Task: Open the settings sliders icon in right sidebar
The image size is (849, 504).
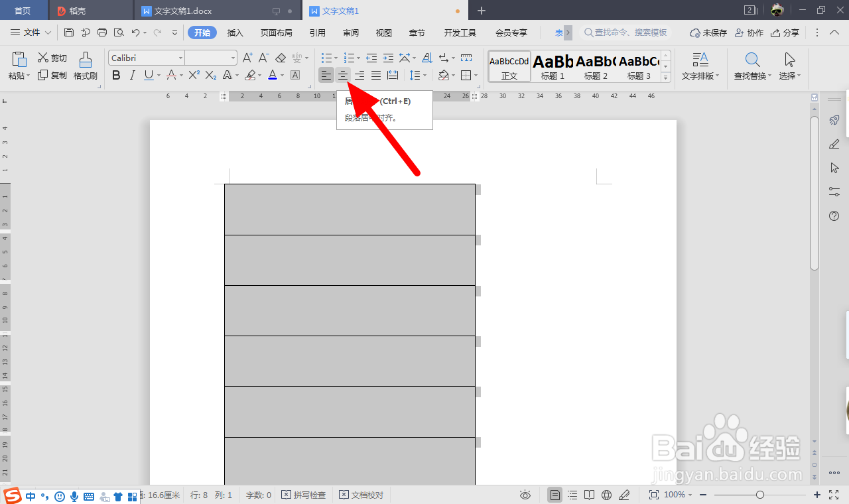Action: (834, 192)
